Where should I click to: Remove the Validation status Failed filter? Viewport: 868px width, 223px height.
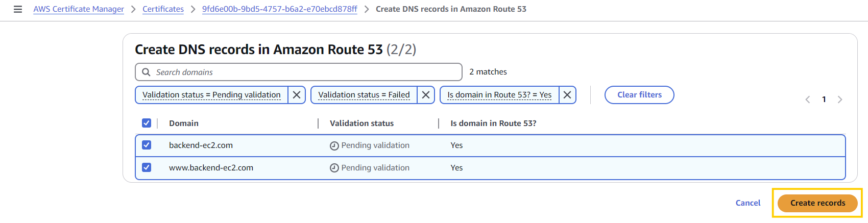426,95
